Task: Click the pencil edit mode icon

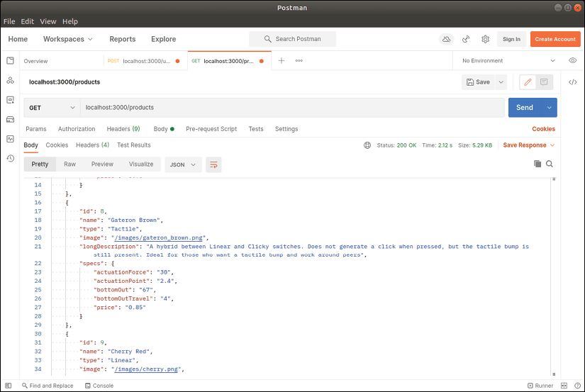Action: (528, 82)
